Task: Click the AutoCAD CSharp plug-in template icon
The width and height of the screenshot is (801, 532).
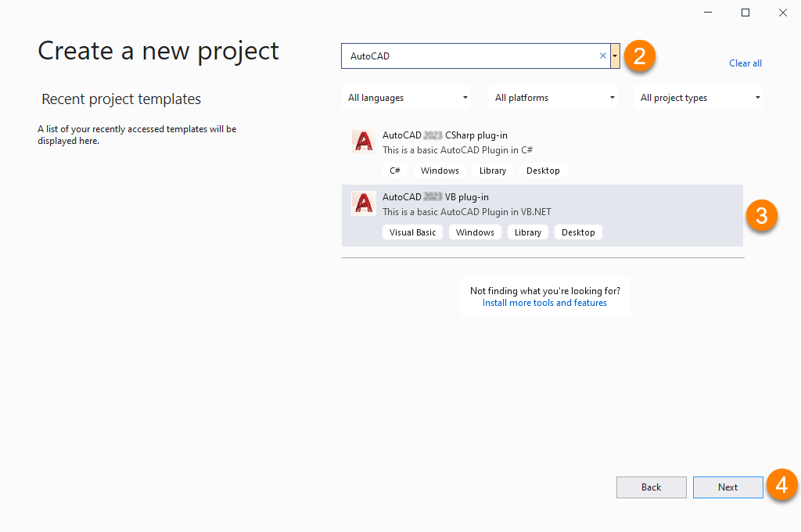Action: (363, 142)
